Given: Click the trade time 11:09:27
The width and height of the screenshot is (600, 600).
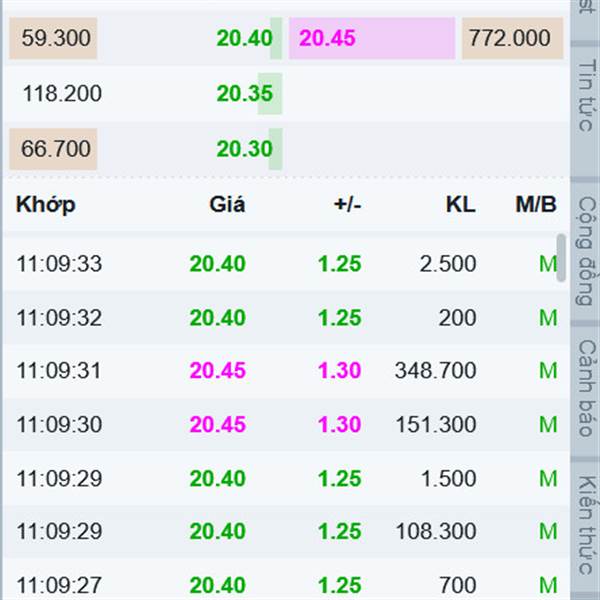Looking at the screenshot, I should coord(59,585).
